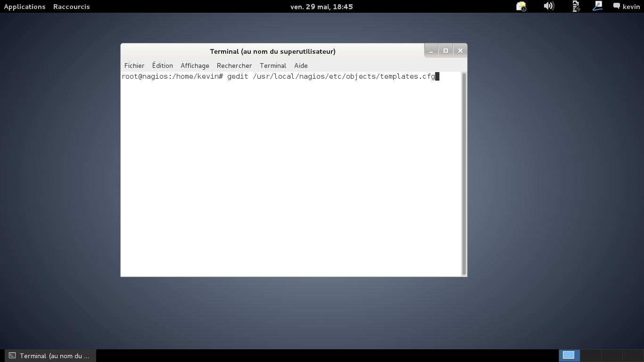Open the Raccourcis menu in top panel
Viewport: 644px width, 362px height.
pos(72,7)
